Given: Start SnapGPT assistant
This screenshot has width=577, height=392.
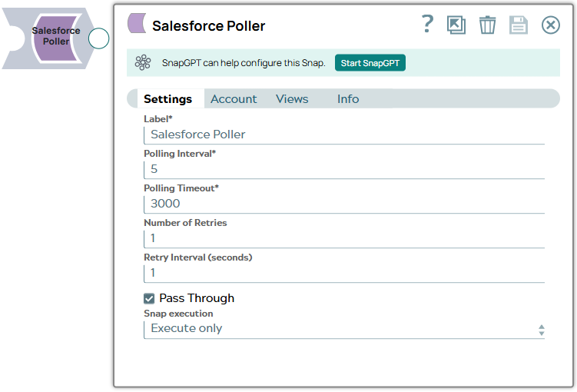Looking at the screenshot, I should [x=370, y=63].
